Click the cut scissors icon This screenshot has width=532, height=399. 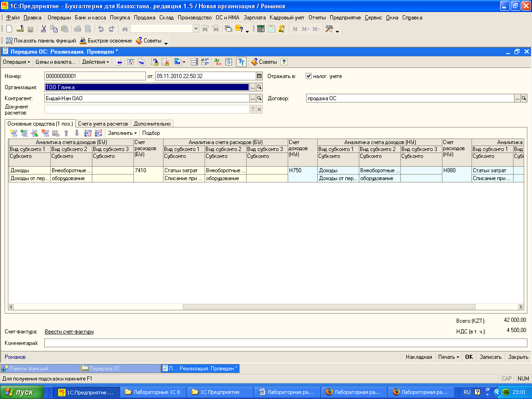[43, 29]
